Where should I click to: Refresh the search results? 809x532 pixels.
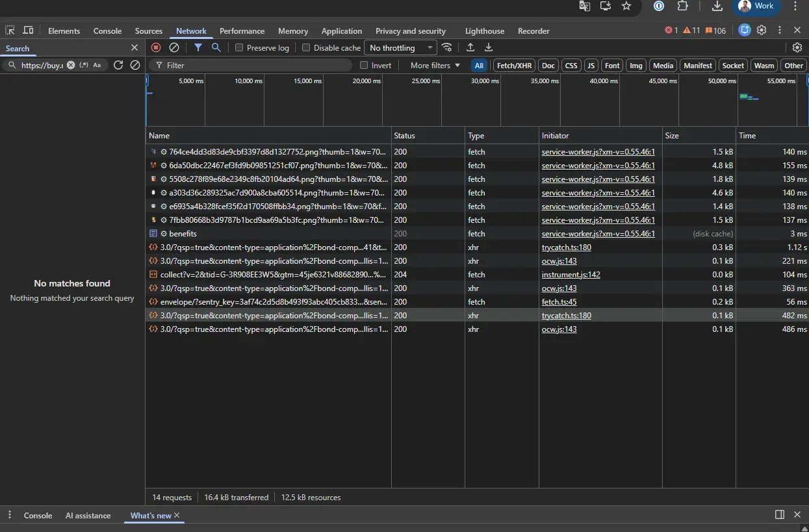[118, 65]
